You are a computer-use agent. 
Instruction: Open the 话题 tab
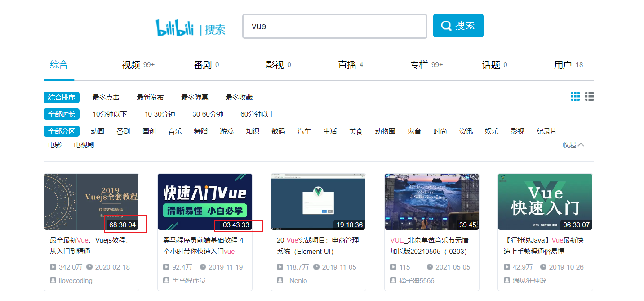pos(494,65)
